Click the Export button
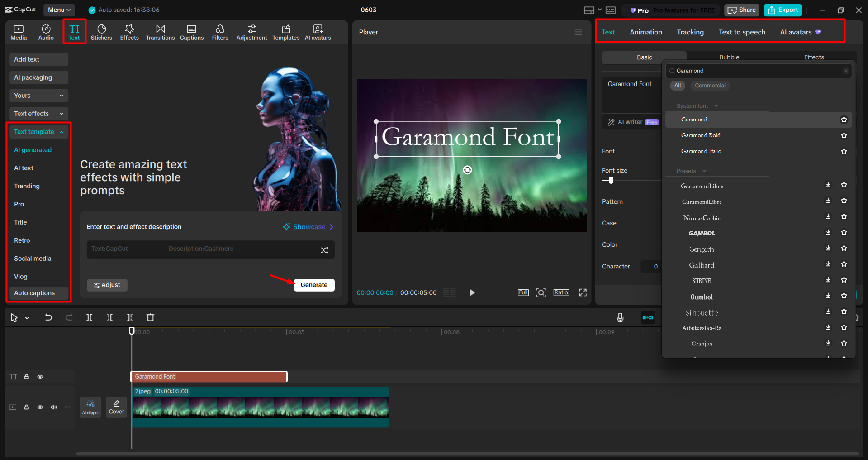Viewport: 868px width, 460px height. [x=782, y=10]
